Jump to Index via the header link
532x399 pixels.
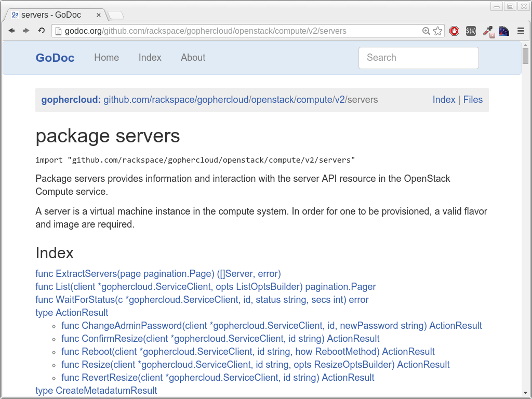coord(444,100)
